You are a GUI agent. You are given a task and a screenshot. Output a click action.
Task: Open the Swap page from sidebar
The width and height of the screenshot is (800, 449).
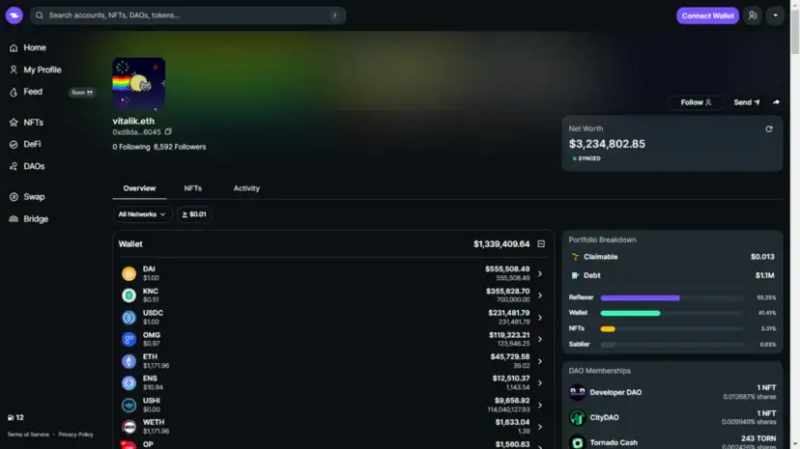point(33,197)
